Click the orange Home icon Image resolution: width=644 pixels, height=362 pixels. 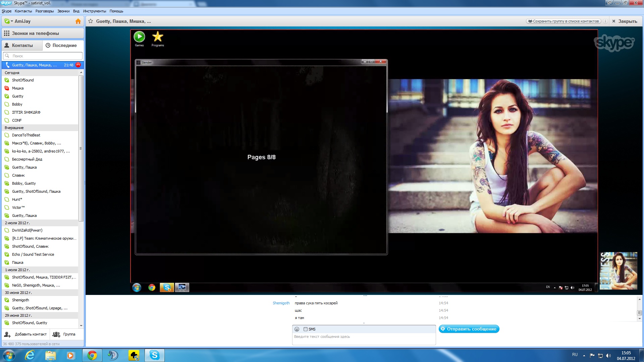click(x=78, y=21)
